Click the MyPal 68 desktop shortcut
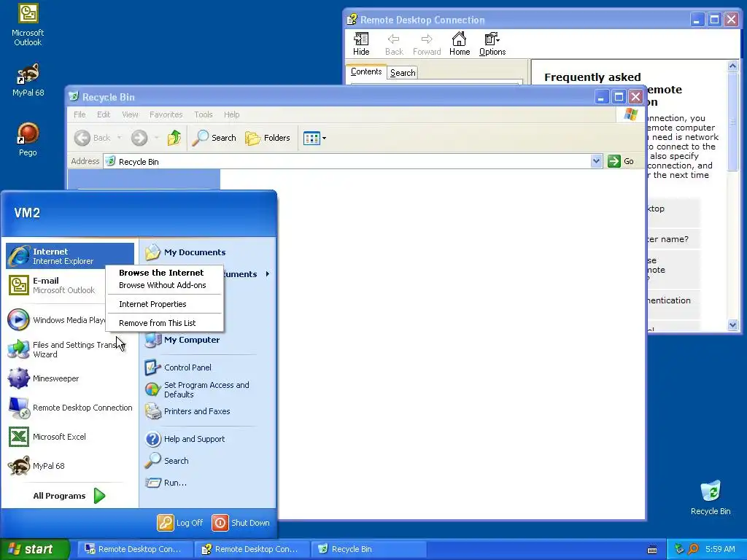This screenshot has width=747, height=560. click(28, 79)
